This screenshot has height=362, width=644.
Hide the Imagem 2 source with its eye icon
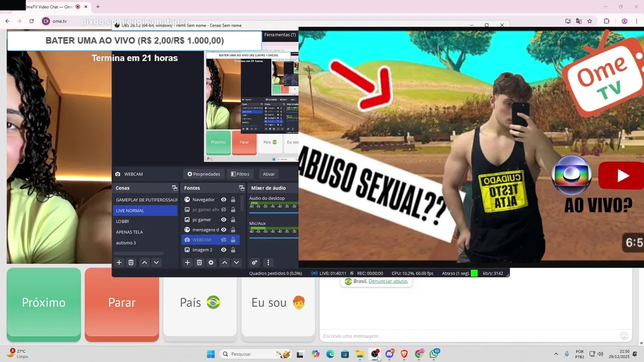[x=223, y=250]
